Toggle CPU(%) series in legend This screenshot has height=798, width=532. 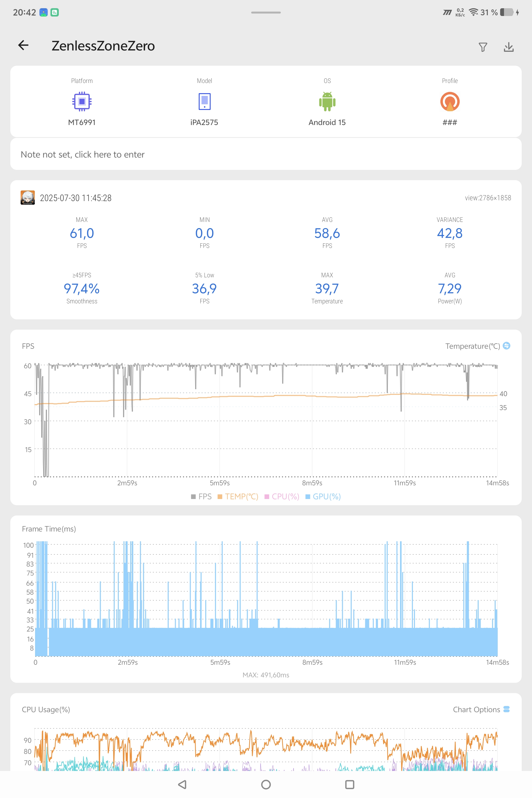click(282, 496)
